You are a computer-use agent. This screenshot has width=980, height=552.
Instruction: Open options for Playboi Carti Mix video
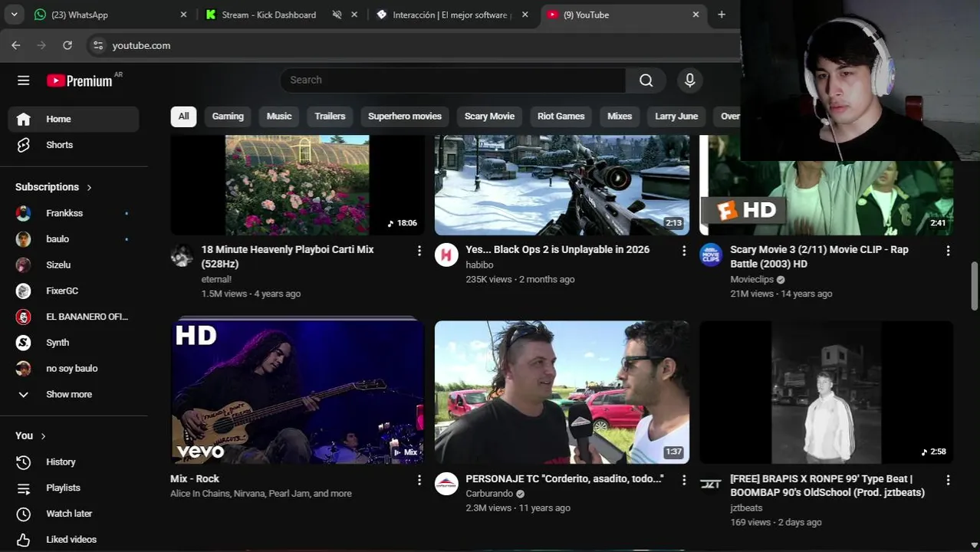[419, 251]
